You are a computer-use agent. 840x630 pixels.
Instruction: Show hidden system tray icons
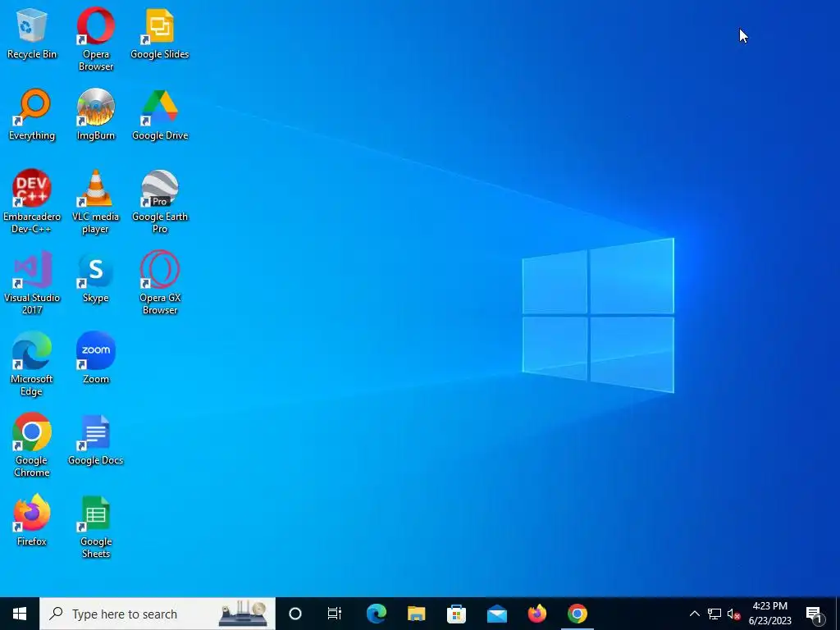click(694, 614)
